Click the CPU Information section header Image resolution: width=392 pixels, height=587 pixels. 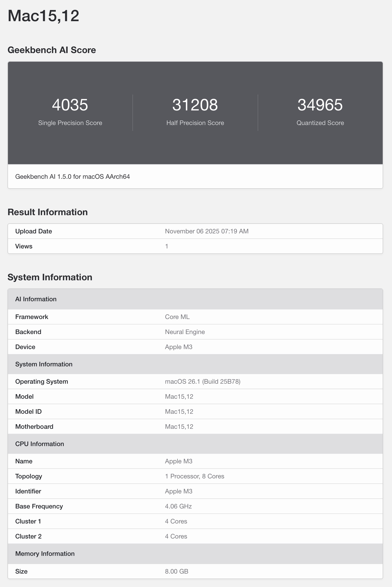pyautogui.click(x=40, y=444)
